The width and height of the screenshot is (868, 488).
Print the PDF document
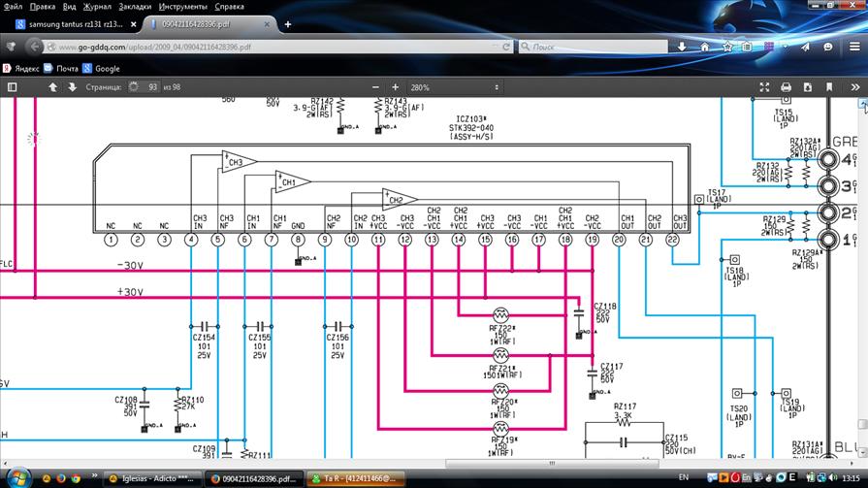click(x=786, y=87)
